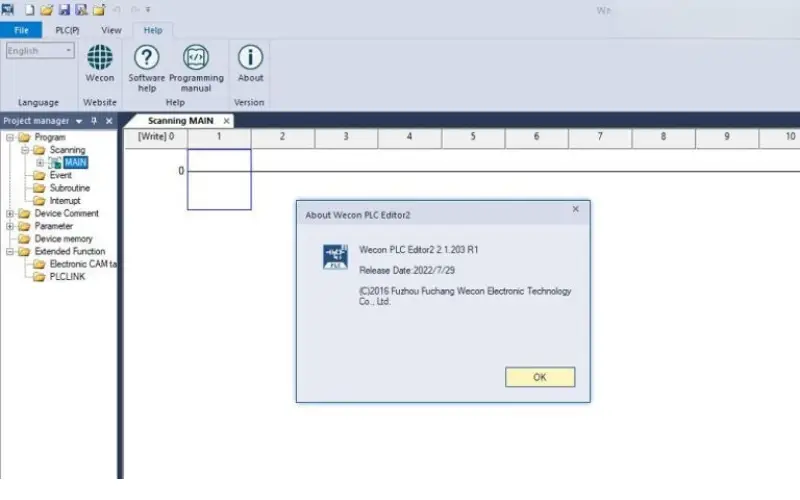
Task: Select Extended Function folder
Action: point(70,252)
